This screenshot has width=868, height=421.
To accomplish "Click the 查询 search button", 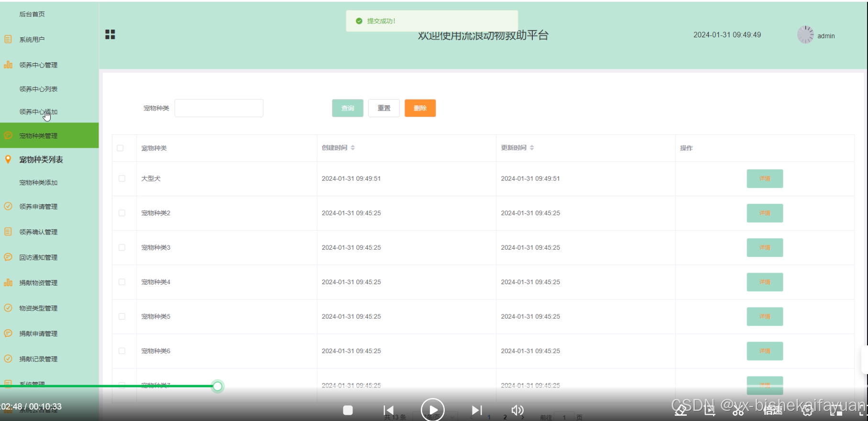I will [348, 108].
